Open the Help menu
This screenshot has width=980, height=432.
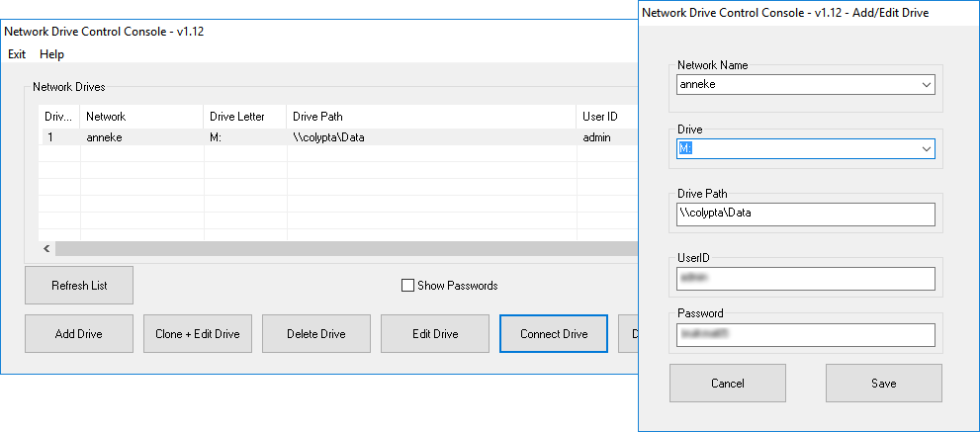click(x=52, y=54)
